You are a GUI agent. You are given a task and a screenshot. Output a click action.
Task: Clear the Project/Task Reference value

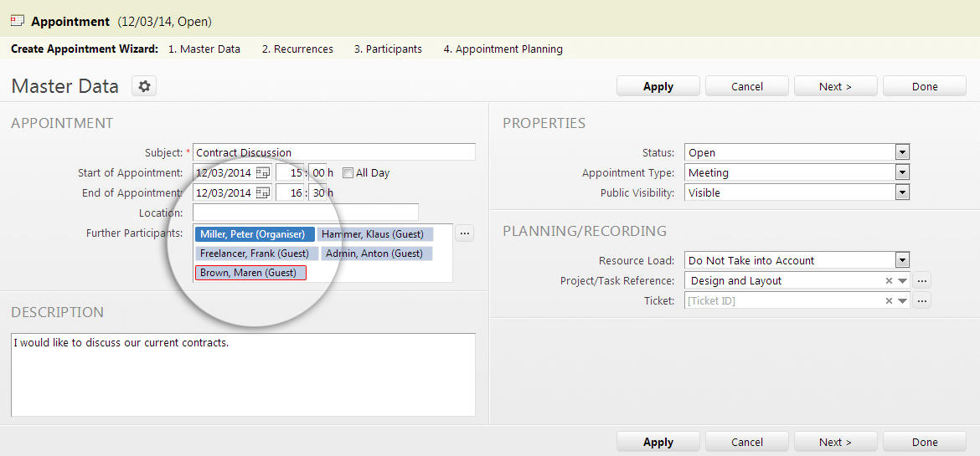[889, 281]
